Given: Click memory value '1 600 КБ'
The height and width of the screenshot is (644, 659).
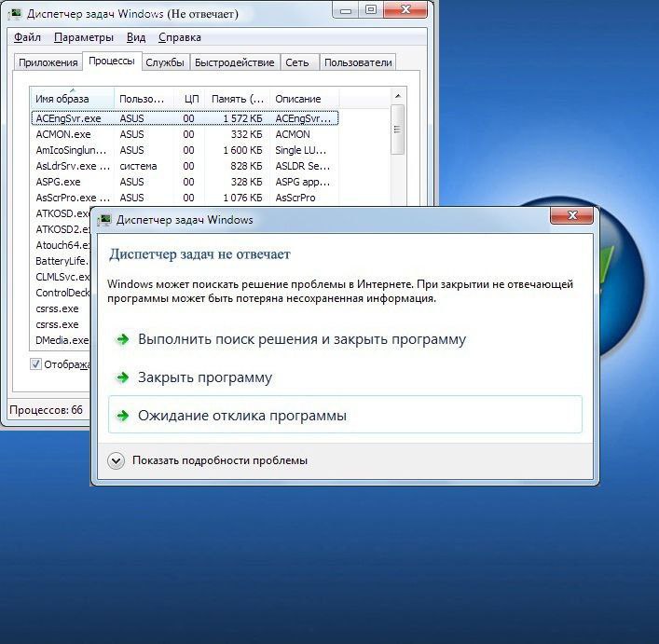Looking at the screenshot, I should [242, 150].
